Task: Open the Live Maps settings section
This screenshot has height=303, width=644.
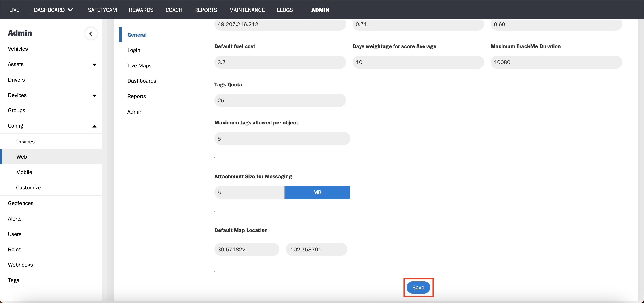Action: [x=139, y=65]
